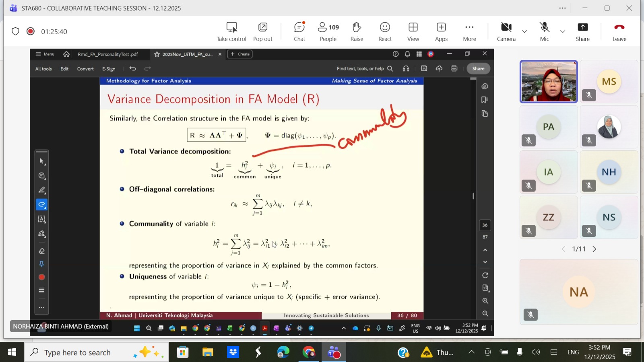Screen dimensions: 644x362
Task: Turn on the Camera
Action: point(506,32)
